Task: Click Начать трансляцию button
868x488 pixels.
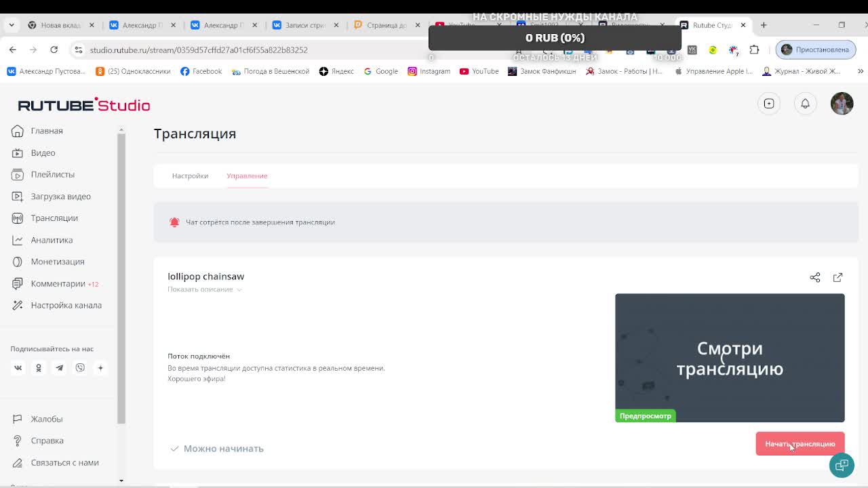Action: (800, 444)
